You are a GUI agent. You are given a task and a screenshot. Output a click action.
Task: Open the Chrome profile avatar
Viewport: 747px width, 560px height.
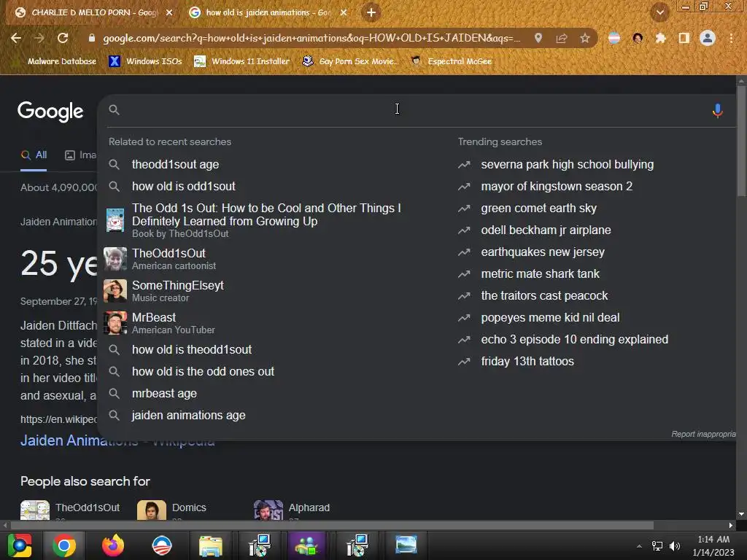tap(708, 38)
